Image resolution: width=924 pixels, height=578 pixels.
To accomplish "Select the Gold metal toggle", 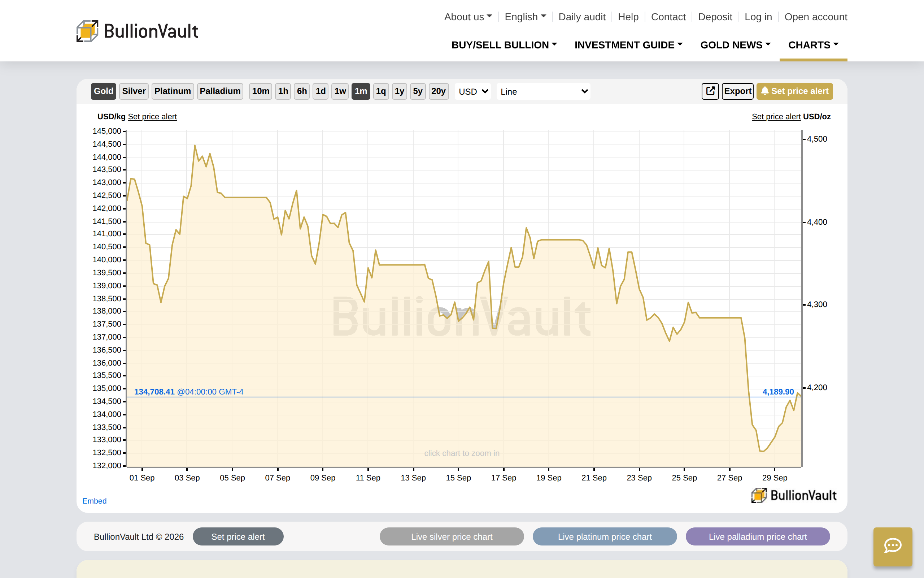I will [x=104, y=91].
